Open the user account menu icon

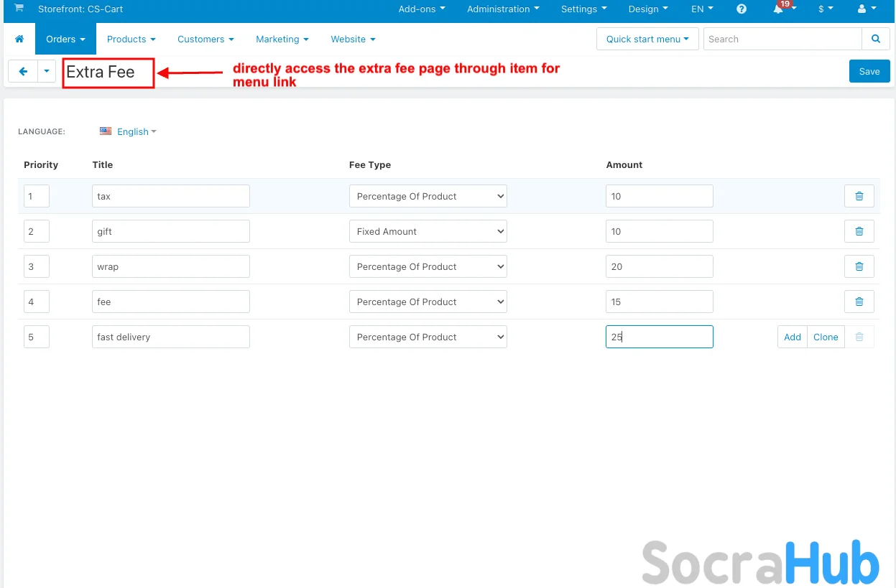[x=867, y=9]
